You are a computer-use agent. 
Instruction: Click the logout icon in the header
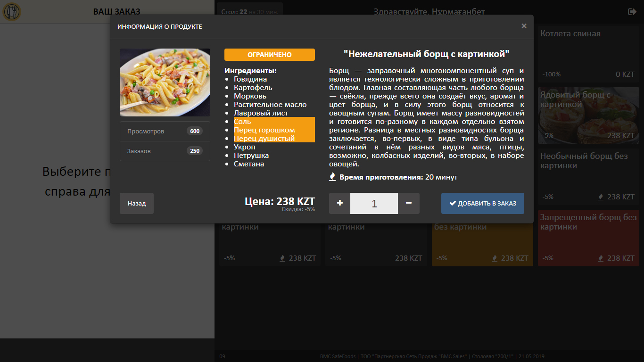(632, 12)
